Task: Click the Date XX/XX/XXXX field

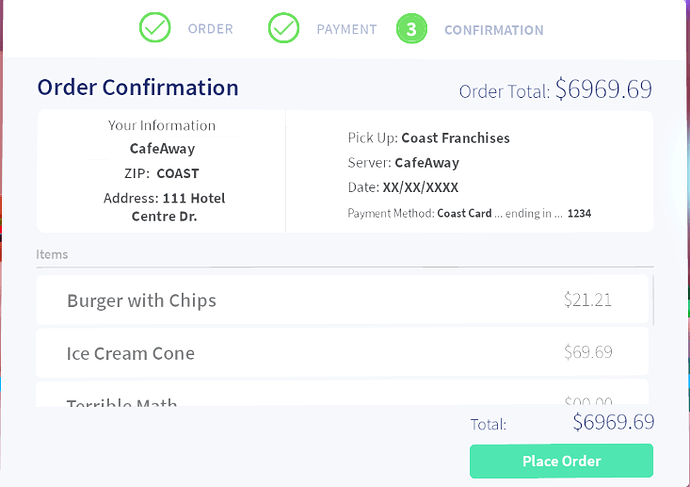Action: (x=403, y=188)
